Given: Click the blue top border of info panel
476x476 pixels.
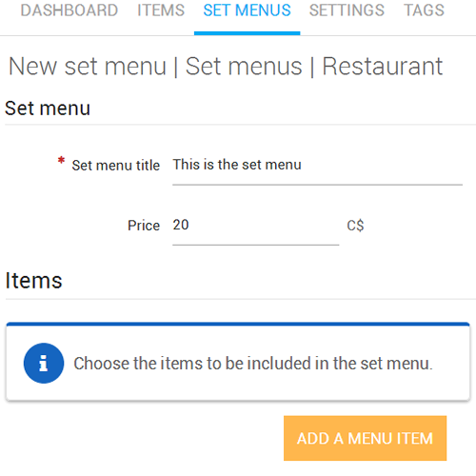Looking at the screenshot, I should [x=238, y=324].
